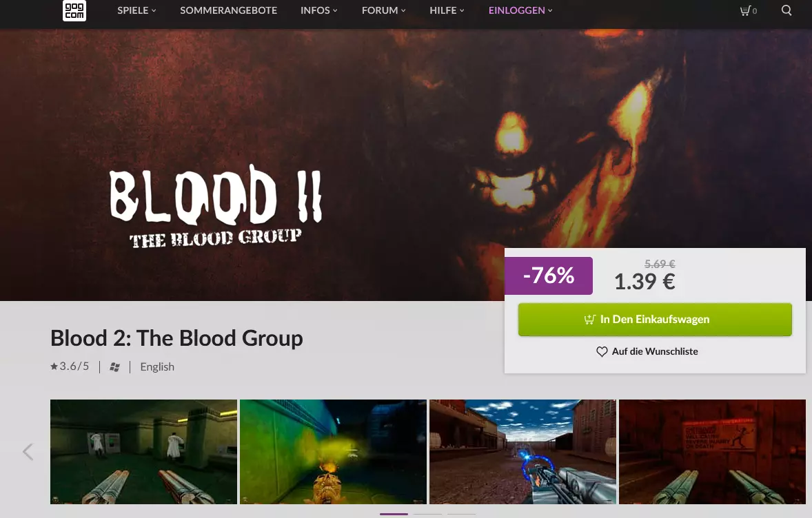Expand the INFOS dropdown menu

(319, 10)
